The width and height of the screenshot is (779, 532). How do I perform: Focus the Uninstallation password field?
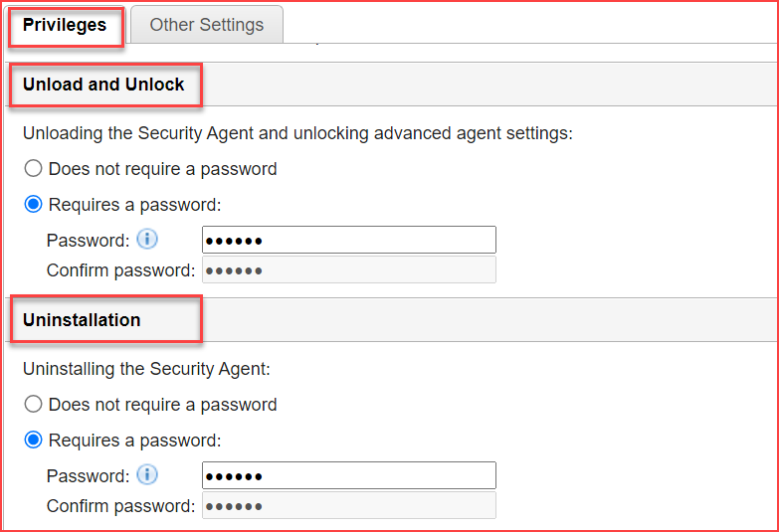348,475
